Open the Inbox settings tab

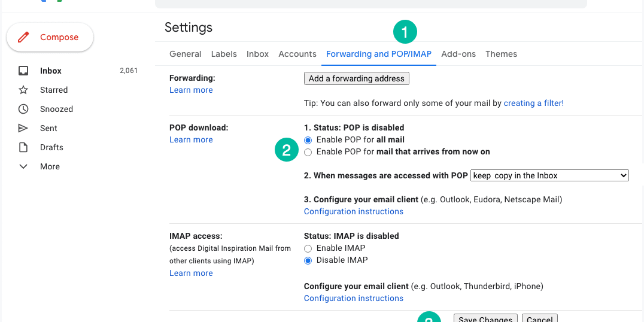(x=257, y=54)
